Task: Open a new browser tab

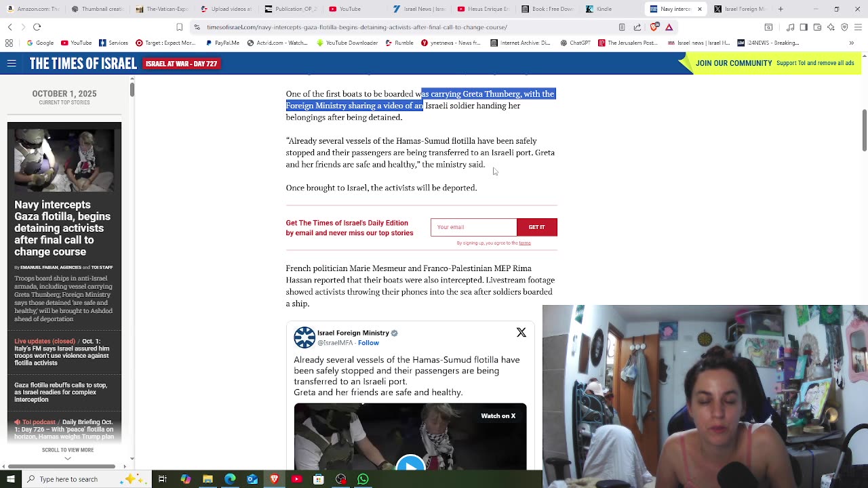Action: pyautogui.click(x=781, y=9)
